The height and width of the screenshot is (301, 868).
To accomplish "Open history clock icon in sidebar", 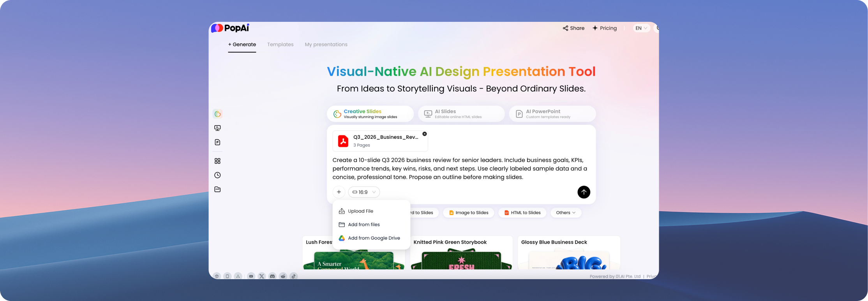I will point(217,175).
